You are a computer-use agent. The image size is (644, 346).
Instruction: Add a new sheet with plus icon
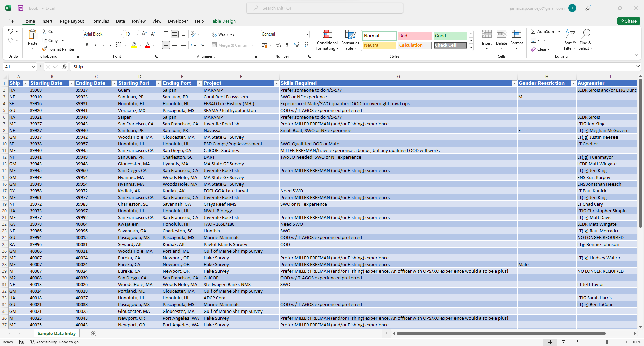click(x=94, y=333)
